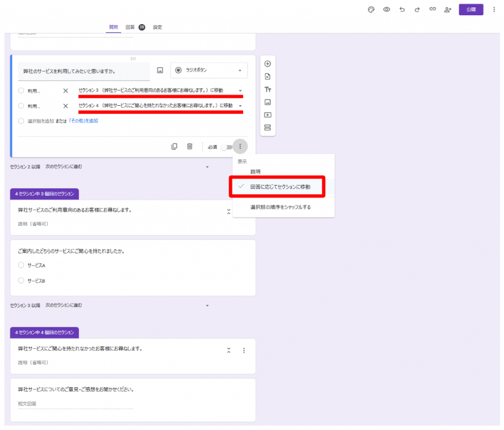Click the preview eye icon
Image resolution: width=504 pixels, height=430 pixels.
[x=386, y=9]
